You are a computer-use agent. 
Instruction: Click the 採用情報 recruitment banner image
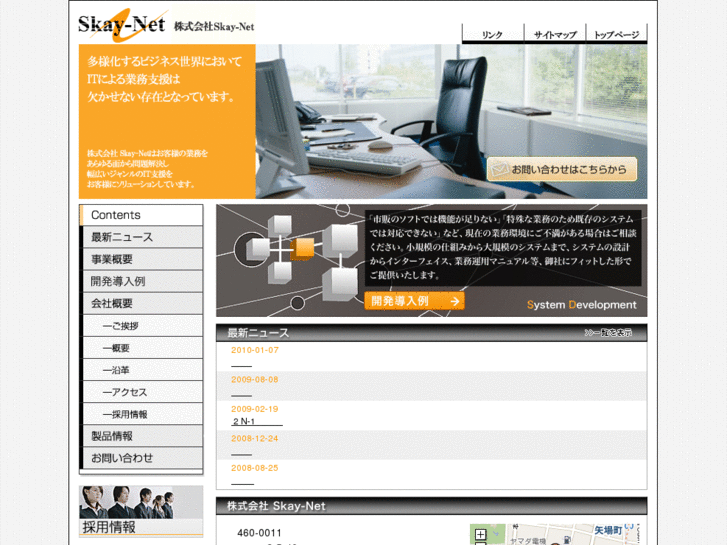coord(141,511)
